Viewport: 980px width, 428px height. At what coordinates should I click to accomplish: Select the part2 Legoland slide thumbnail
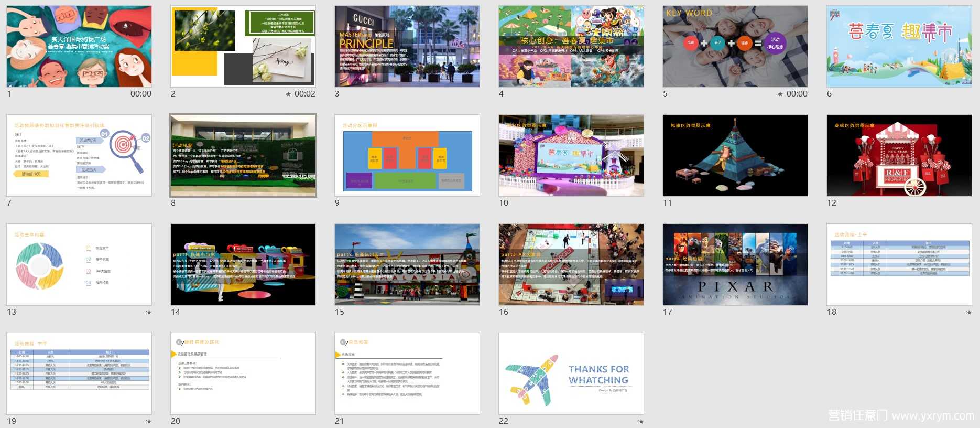tap(407, 264)
